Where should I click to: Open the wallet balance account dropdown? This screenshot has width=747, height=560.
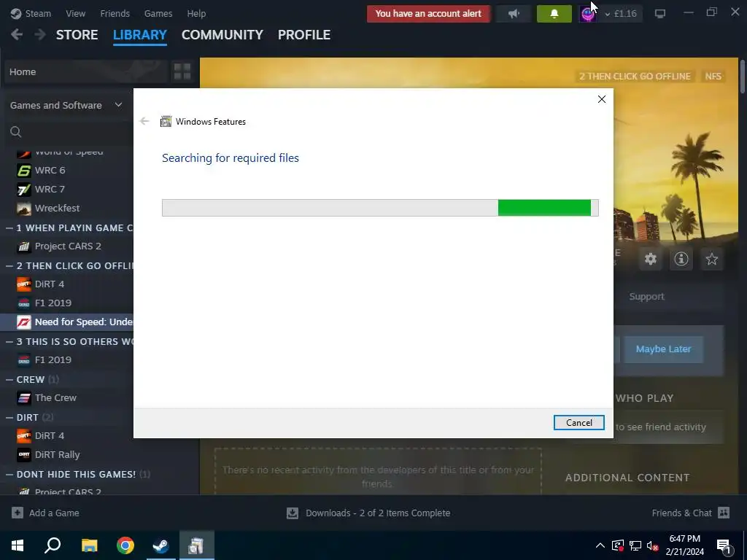[620, 14]
